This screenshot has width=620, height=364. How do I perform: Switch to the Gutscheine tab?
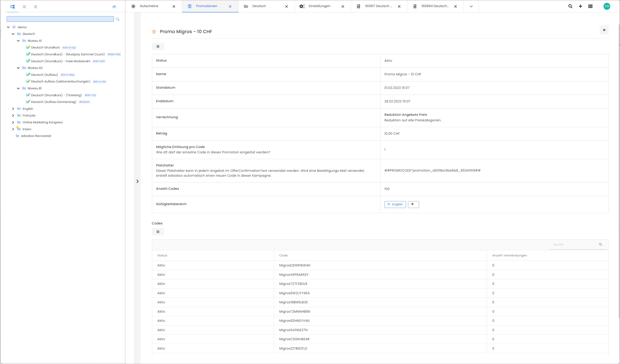coord(149,6)
